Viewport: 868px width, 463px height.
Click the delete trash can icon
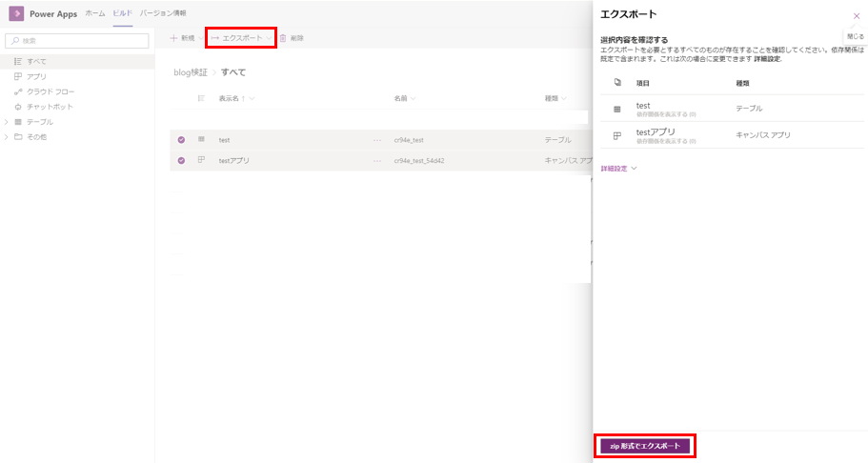(x=282, y=38)
